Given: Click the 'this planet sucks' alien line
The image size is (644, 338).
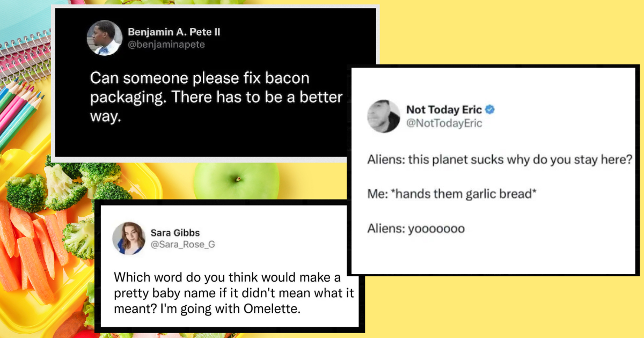Looking at the screenshot, I should pos(499,160).
